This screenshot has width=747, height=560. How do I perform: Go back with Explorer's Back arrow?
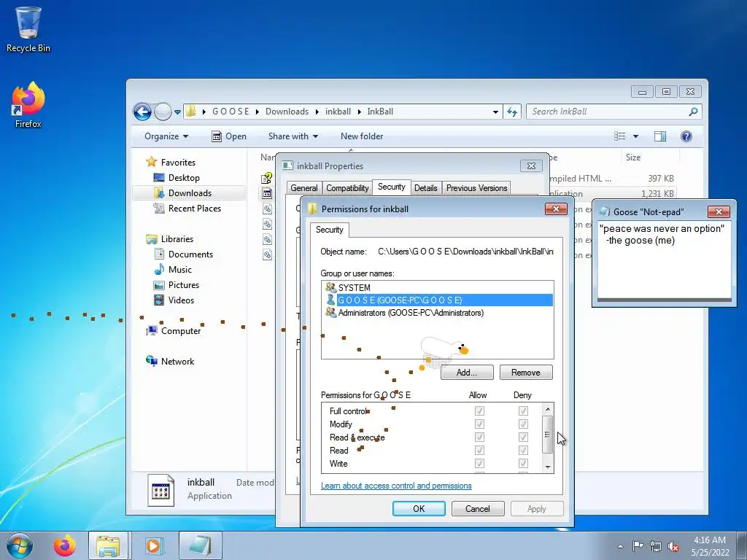(142, 112)
